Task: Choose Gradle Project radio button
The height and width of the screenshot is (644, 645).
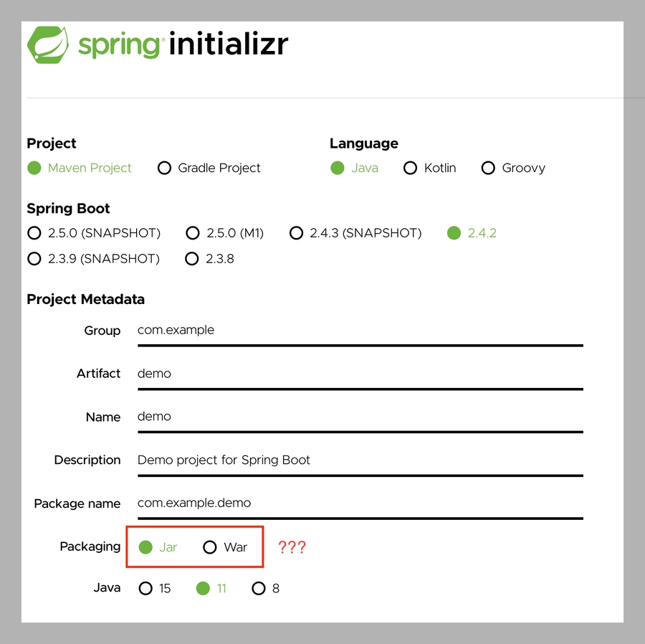Action: coord(165,169)
